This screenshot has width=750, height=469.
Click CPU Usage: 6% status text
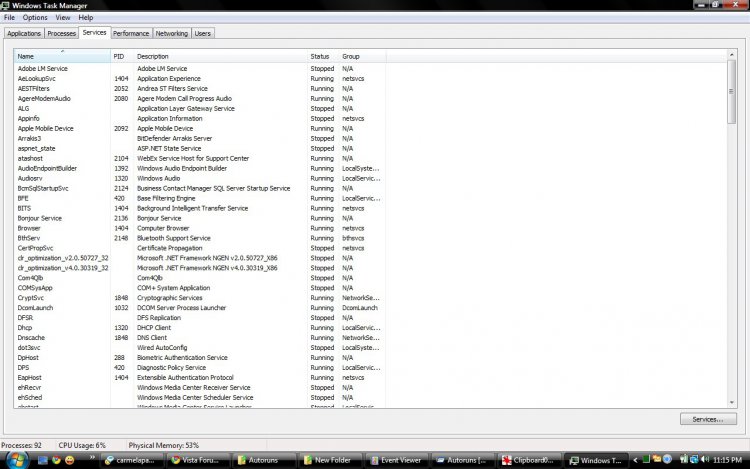[x=82, y=446]
